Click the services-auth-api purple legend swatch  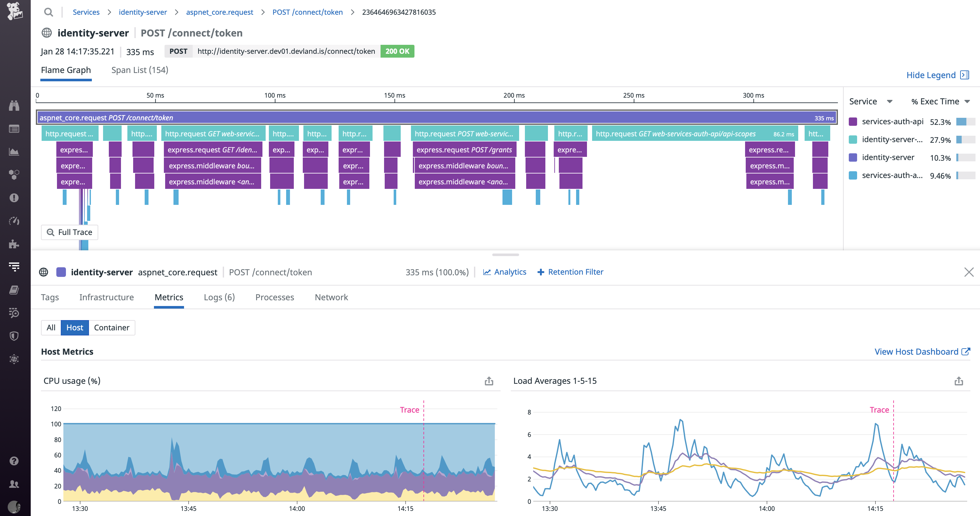tap(853, 122)
